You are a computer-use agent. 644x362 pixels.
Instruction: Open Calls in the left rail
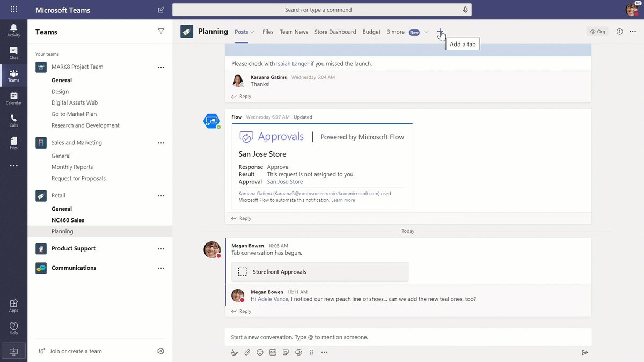pyautogui.click(x=13, y=121)
